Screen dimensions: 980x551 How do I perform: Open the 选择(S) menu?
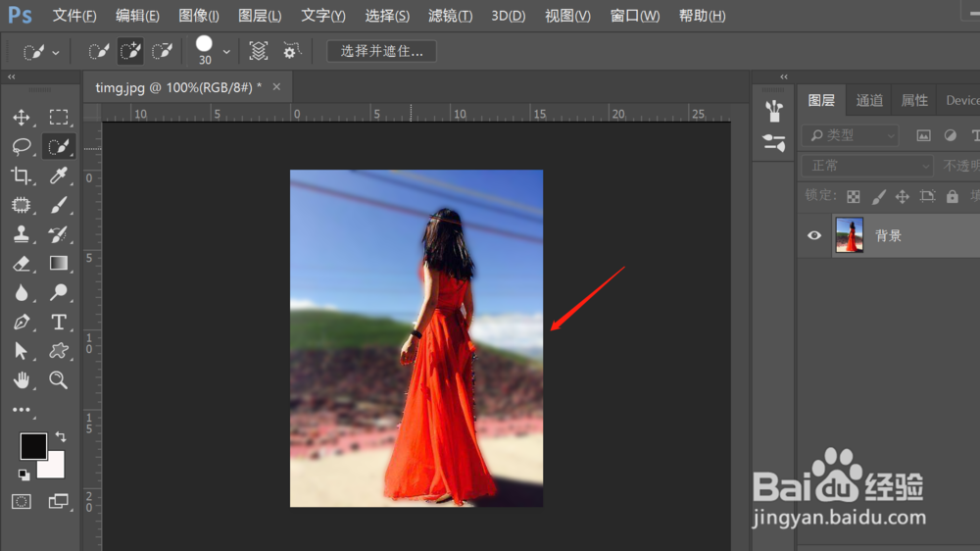[387, 16]
